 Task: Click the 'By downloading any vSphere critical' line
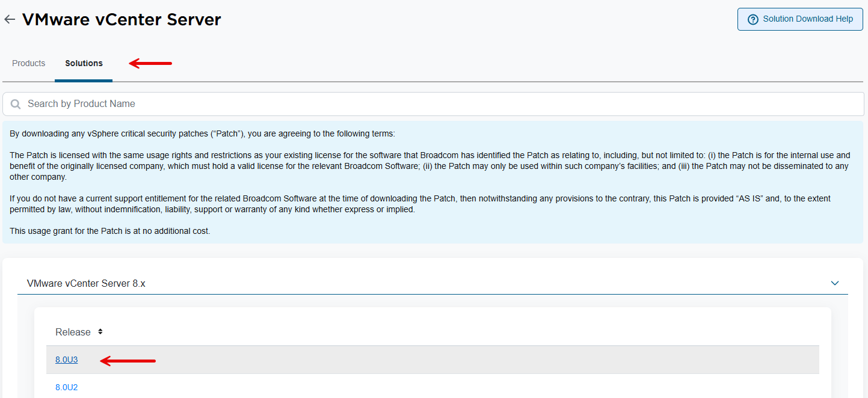[x=202, y=133]
